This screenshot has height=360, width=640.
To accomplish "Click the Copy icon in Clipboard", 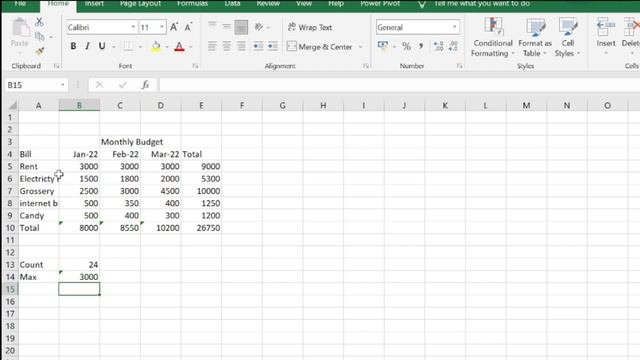I will tap(40, 37).
